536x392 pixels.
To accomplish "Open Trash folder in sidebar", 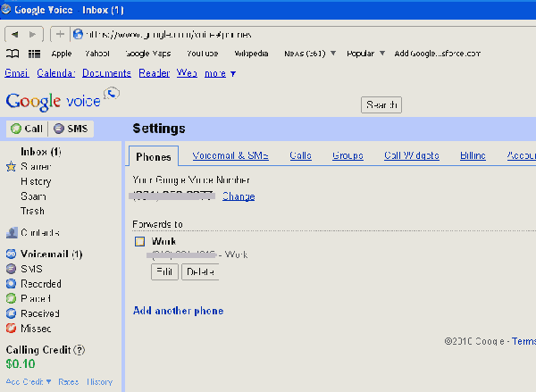I will click(x=32, y=211).
